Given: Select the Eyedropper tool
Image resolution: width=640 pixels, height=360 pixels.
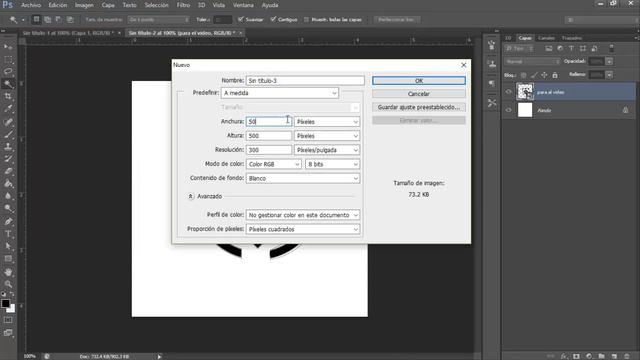Looking at the screenshot, I should (x=8, y=109).
